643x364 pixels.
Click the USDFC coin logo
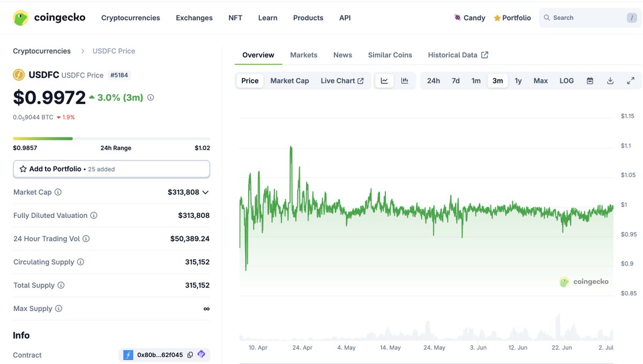click(19, 75)
